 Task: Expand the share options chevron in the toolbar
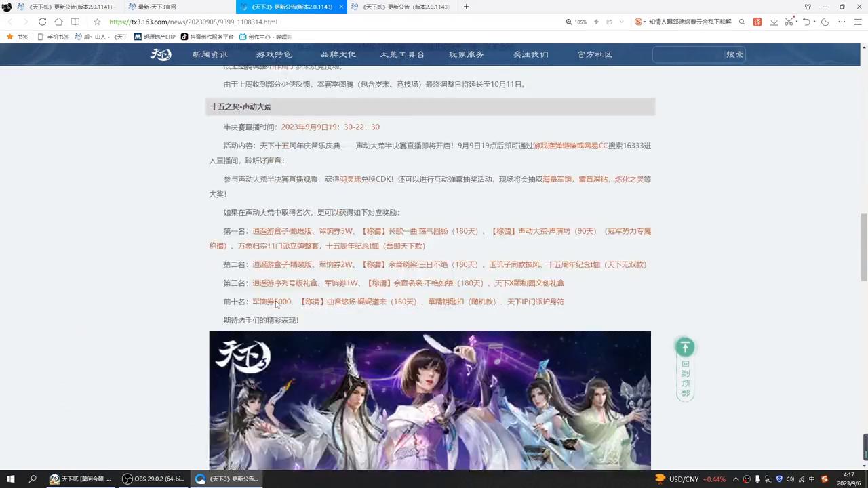(x=621, y=22)
